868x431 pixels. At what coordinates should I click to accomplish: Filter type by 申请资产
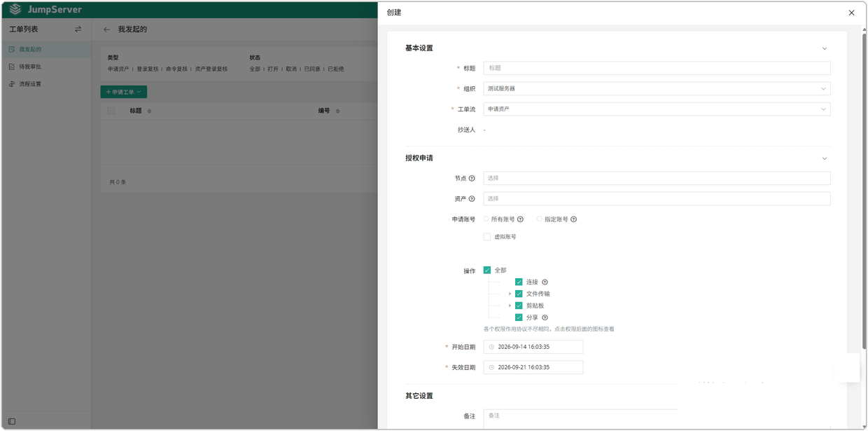118,69
